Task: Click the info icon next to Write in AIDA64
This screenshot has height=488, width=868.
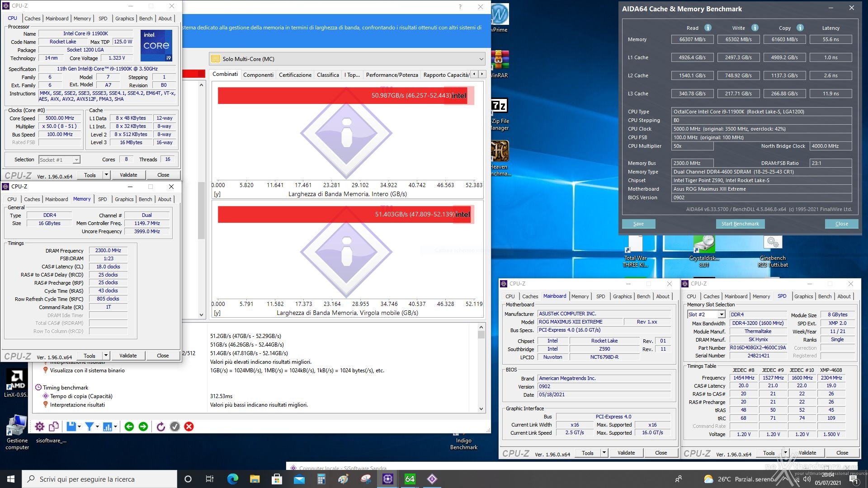Action: click(x=755, y=28)
